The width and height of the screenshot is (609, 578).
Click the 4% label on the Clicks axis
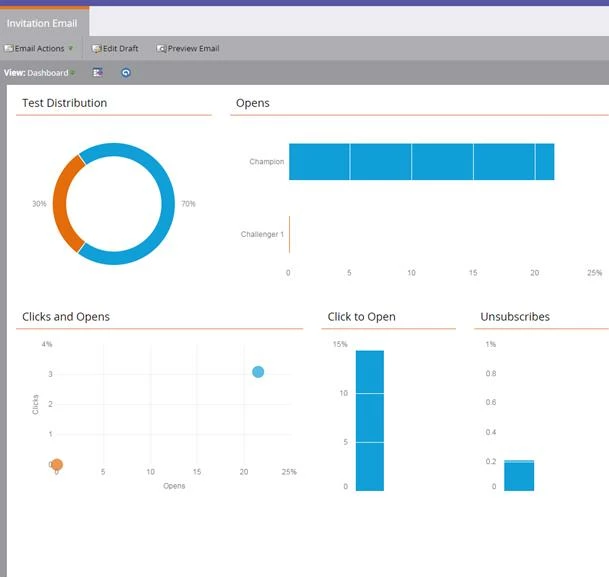click(x=47, y=344)
